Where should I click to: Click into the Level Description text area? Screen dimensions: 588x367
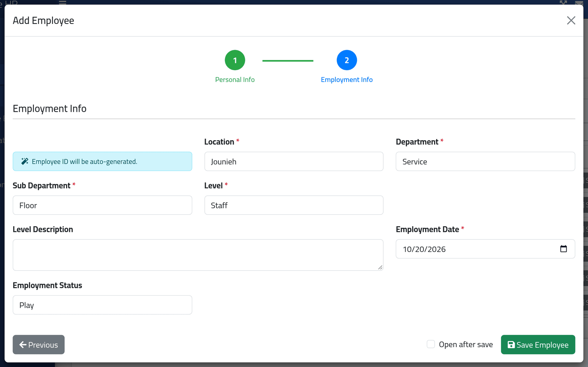198,255
